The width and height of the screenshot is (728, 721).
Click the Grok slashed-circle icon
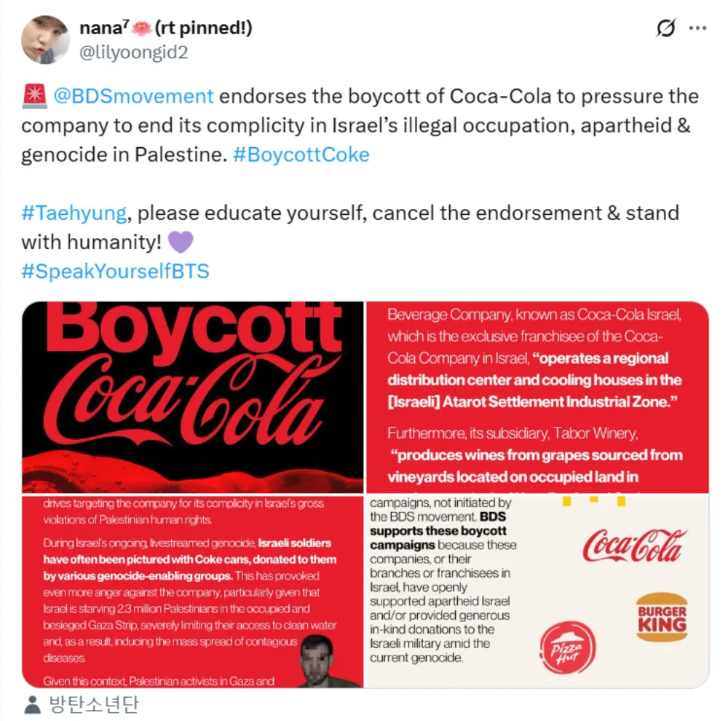point(665,28)
